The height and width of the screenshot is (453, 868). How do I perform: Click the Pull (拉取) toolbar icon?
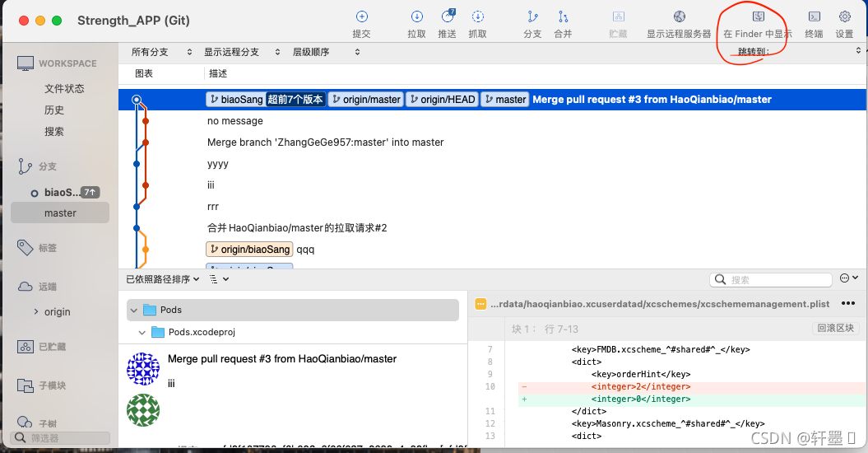pos(417,17)
